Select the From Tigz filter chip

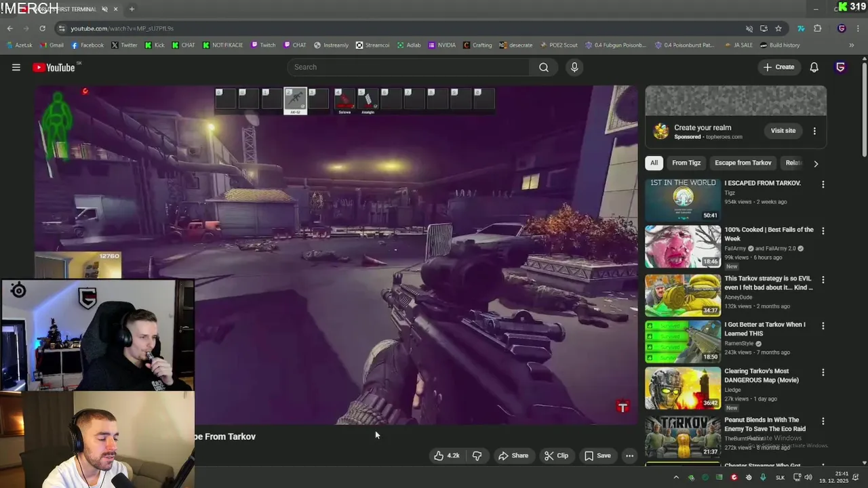pyautogui.click(x=686, y=163)
